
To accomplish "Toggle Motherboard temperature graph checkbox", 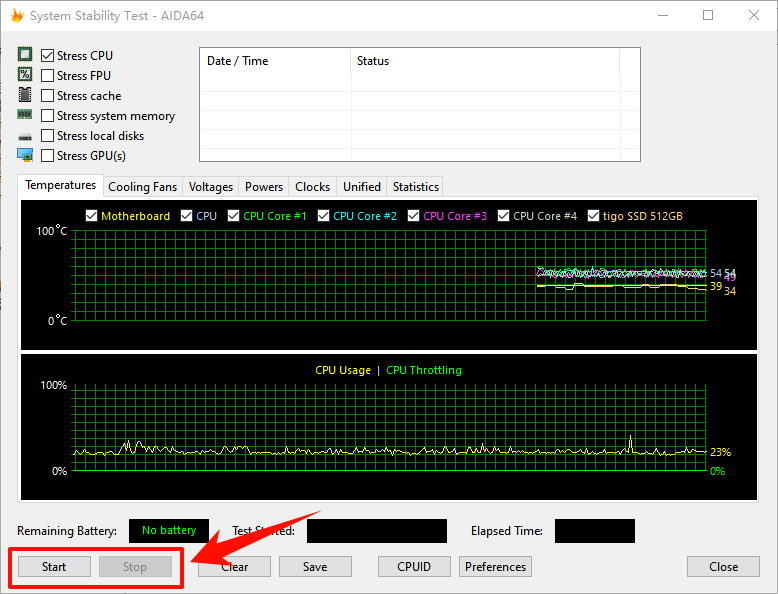I will pos(91,216).
